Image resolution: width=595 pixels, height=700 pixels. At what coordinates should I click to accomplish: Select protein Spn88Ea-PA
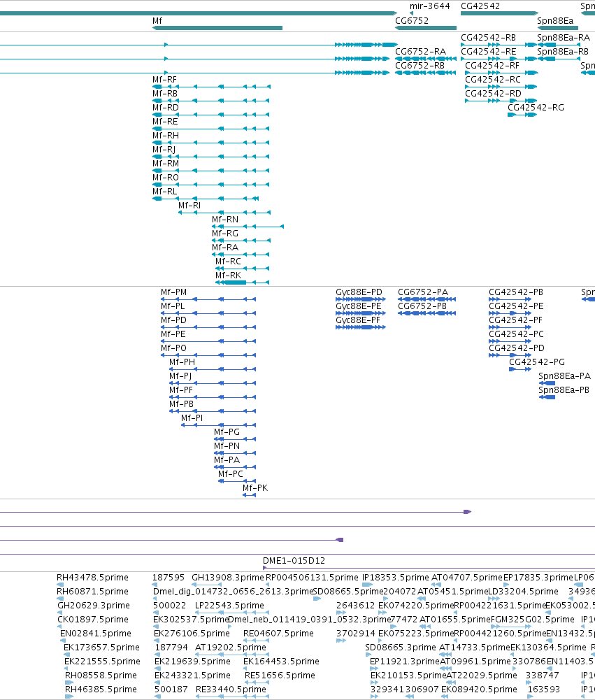(564, 376)
